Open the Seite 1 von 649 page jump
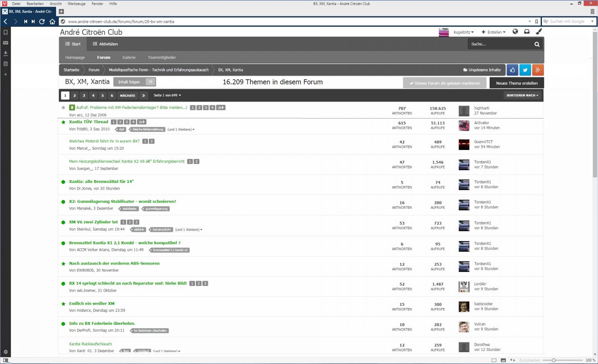Image resolution: width=598 pixels, height=364 pixels. tap(167, 96)
